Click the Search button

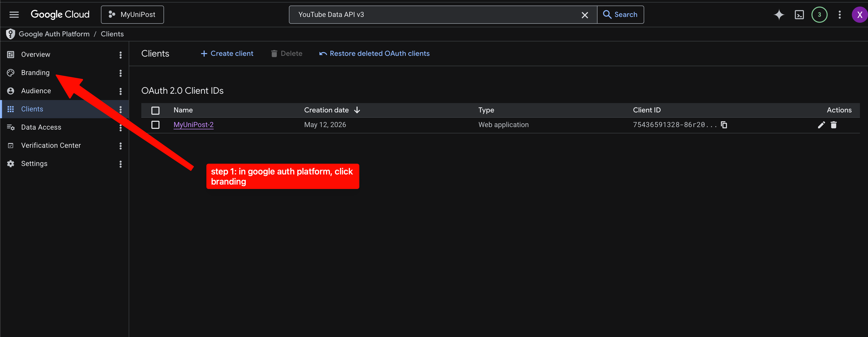click(620, 14)
